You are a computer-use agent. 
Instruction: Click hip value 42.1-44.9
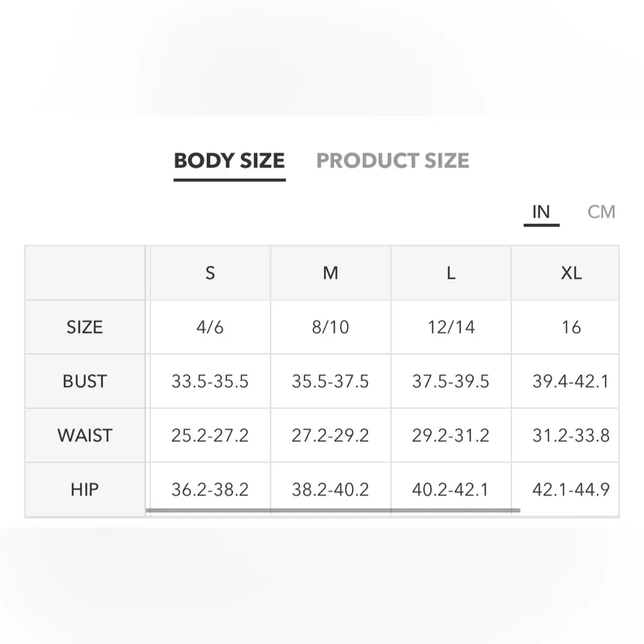(x=571, y=489)
